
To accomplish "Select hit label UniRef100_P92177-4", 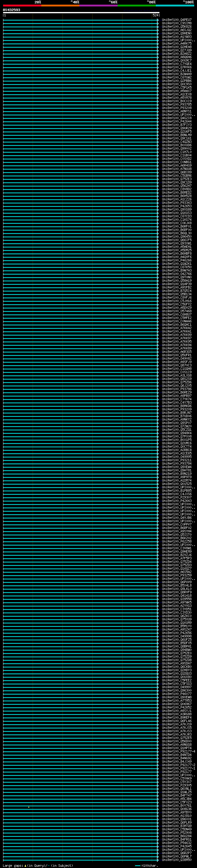I will pyautogui.click(x=179, y=751).
